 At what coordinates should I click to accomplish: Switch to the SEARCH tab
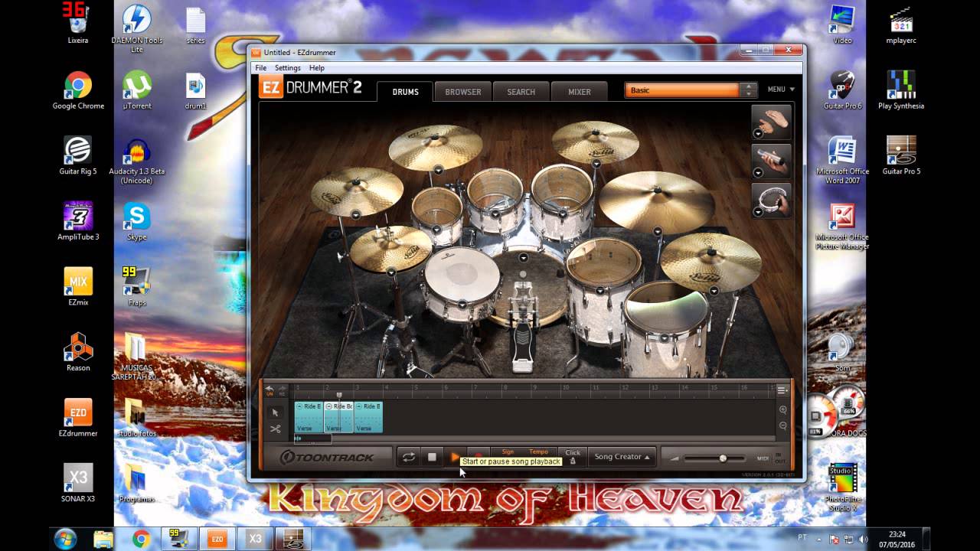coord(521,92)
